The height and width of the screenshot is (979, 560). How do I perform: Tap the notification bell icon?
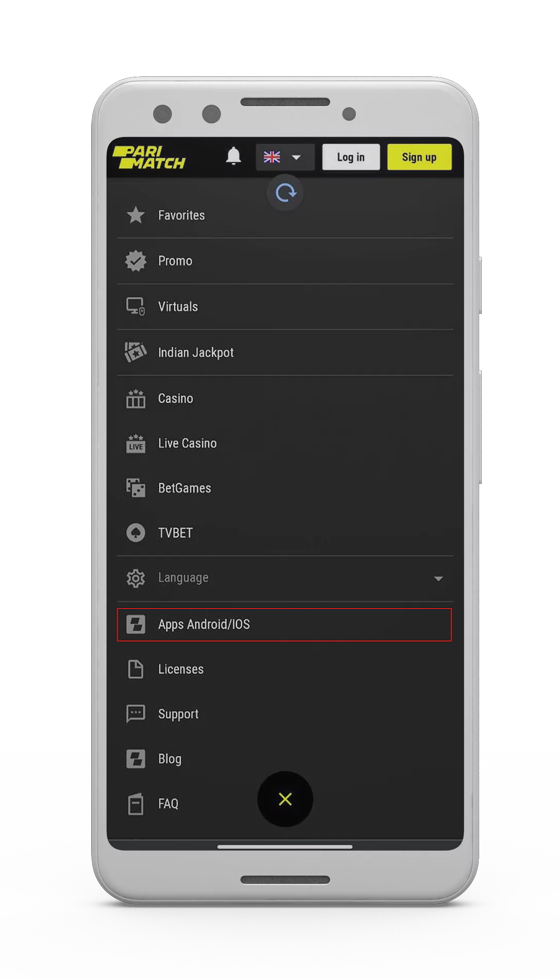pos(233,156)
